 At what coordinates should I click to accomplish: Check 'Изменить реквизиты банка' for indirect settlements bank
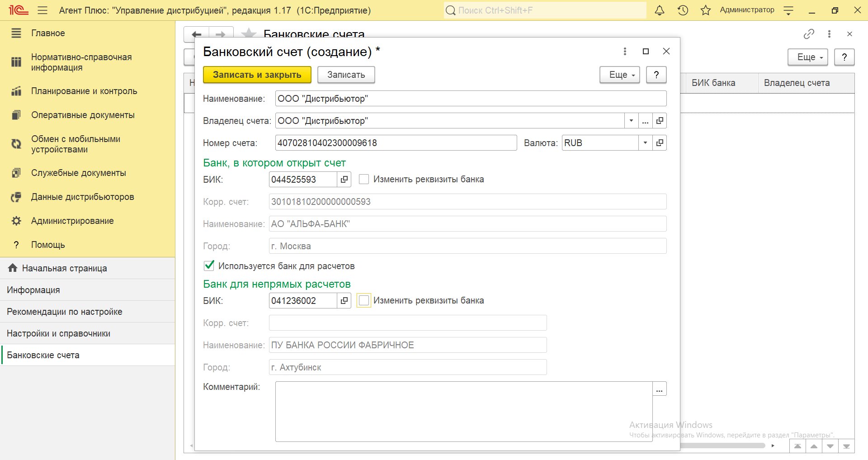coord(364,301)
